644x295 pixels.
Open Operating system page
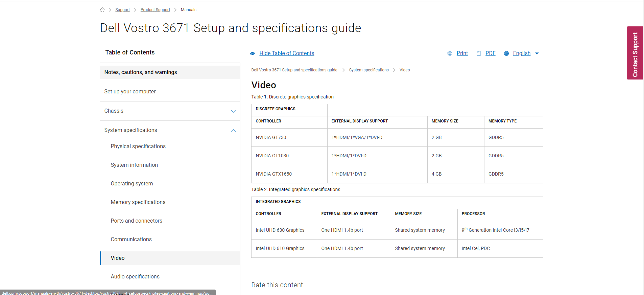[x=132, y=184]
